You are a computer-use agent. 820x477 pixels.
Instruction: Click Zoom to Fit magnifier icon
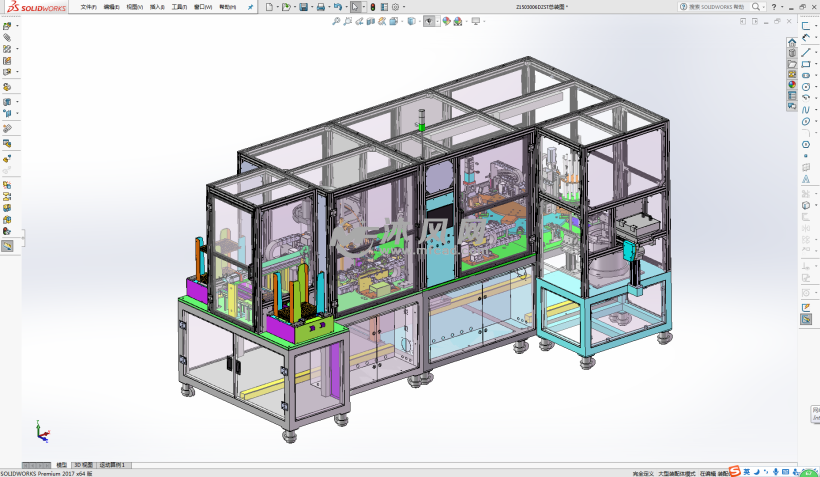(336, 21)
